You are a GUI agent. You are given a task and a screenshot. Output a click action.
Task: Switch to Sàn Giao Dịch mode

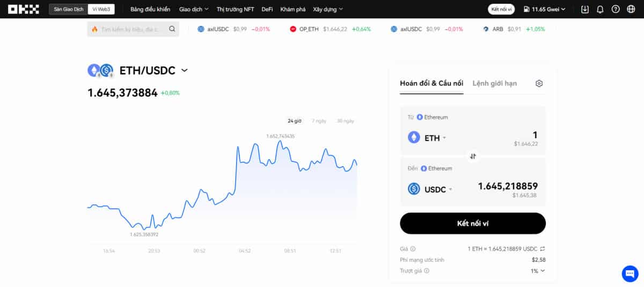(x=68, y=9)
